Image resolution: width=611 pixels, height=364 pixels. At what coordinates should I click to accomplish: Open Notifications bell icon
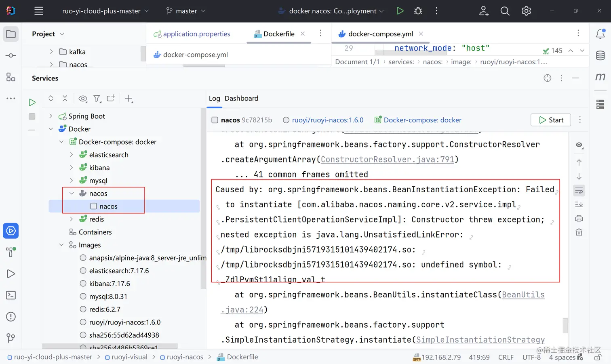tap(600, 34)
